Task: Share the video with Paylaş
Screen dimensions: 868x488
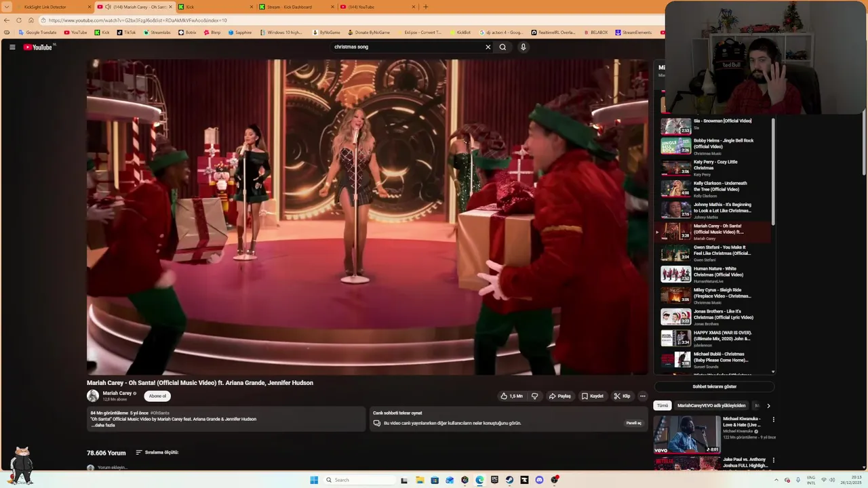Action: coord(559,396)
